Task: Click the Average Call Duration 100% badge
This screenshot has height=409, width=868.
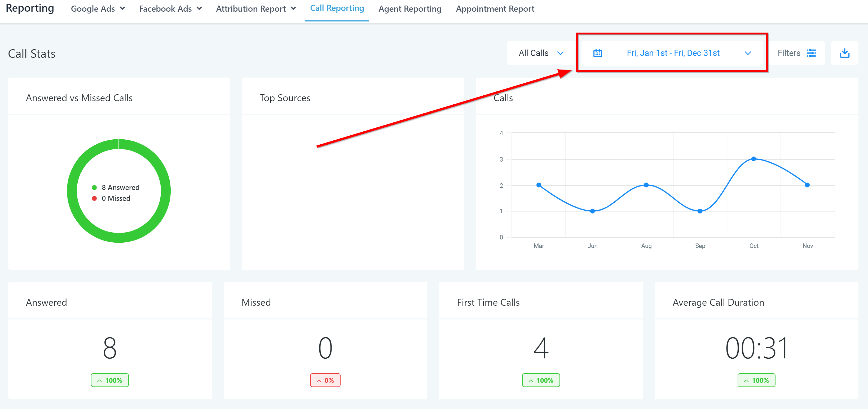Action: 756,380
